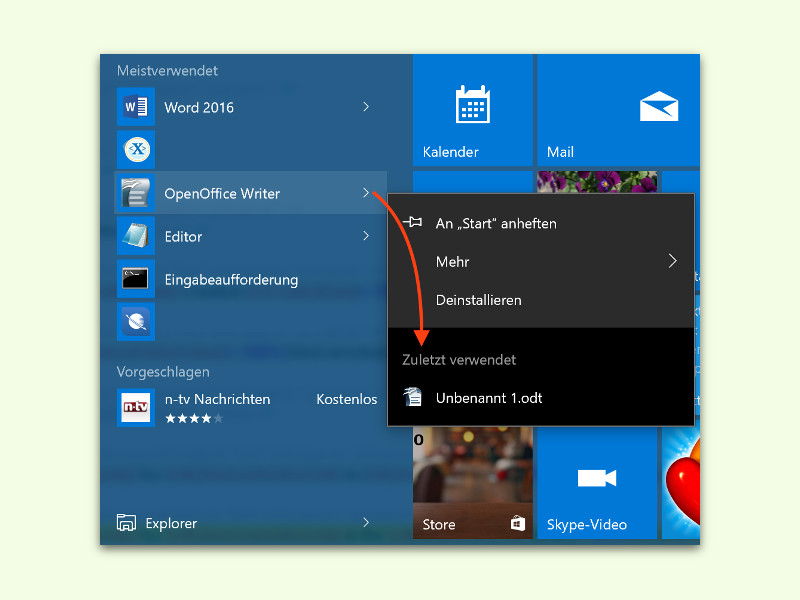Click the round X application icon
Viewport: 800px width, 600px height.
[x=136, y=149]
